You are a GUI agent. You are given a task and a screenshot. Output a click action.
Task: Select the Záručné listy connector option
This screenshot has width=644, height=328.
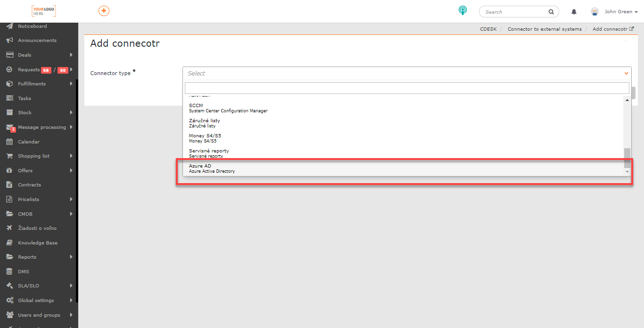click(x=404, y=123)
